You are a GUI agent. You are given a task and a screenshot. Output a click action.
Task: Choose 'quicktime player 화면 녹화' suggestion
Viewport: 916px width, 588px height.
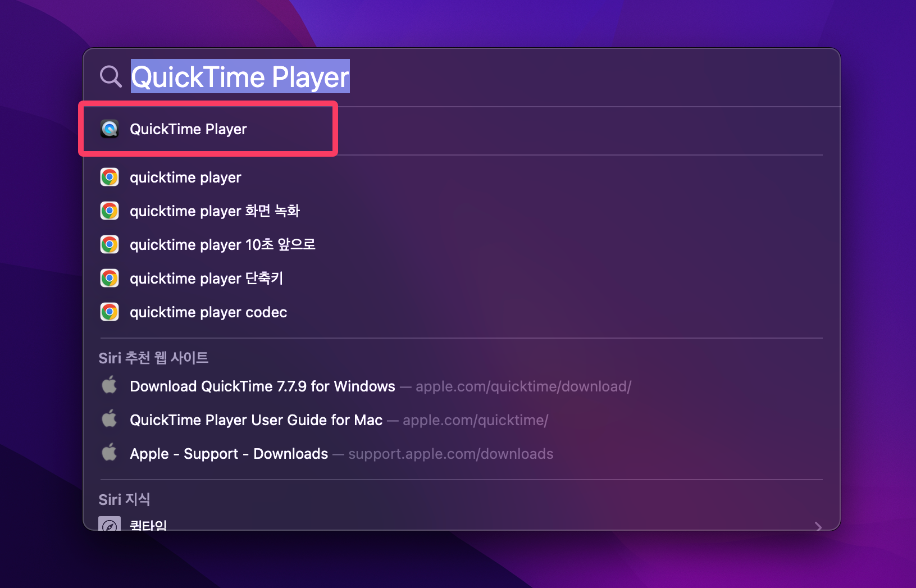215,211
